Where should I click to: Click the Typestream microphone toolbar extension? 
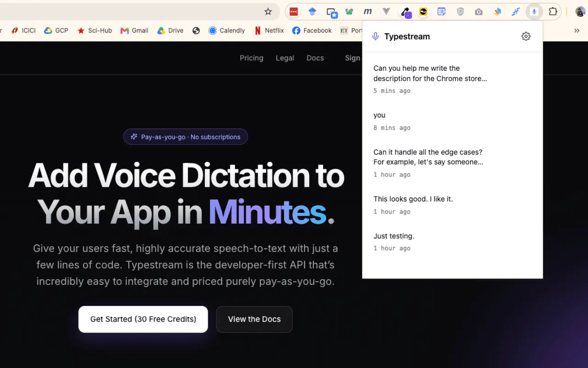coord(534,12)
